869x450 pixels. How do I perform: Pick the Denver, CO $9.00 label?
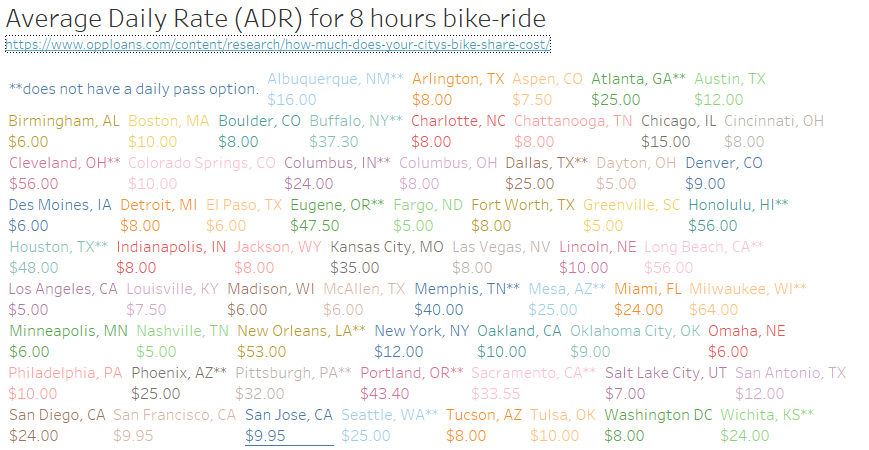724,173
